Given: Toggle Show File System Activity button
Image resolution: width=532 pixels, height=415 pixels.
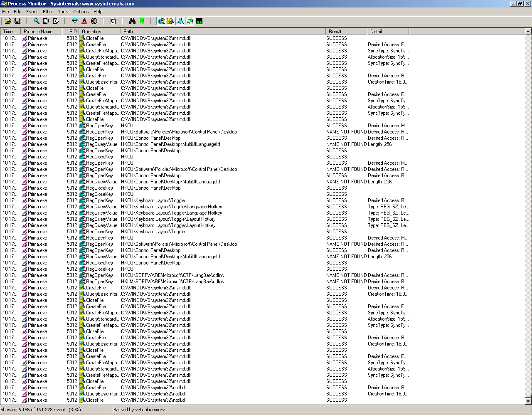Looking at the screenshot, I should coord(170,21).
